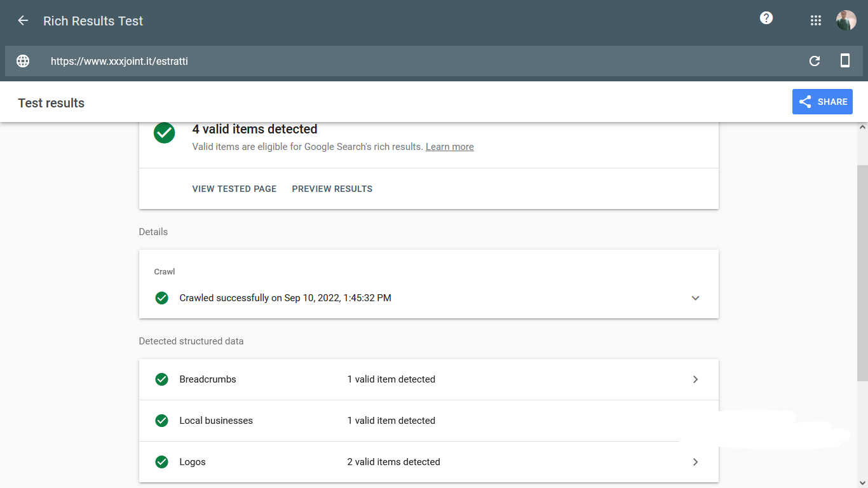Select the Logos row label
The height and width of the screenshot is (488, 868).
[x=193, y=462]
